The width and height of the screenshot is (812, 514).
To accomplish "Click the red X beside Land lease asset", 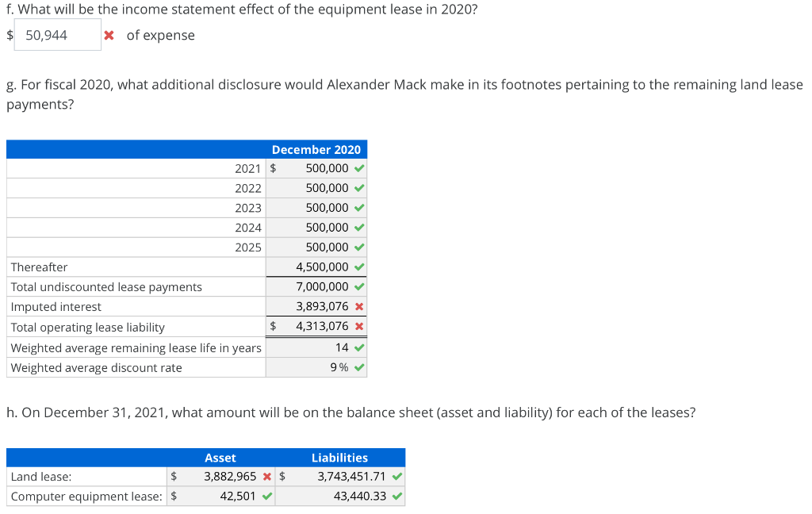I will (267, 477).
